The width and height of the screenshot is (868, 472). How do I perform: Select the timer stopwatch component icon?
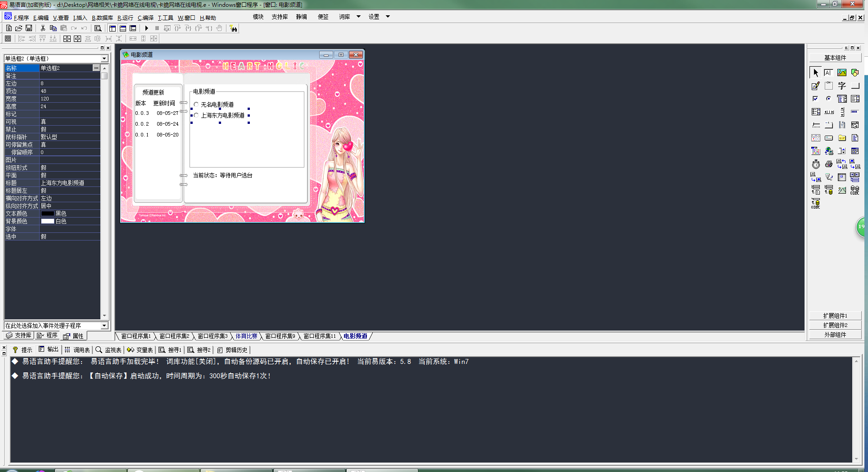click(815, 164)
